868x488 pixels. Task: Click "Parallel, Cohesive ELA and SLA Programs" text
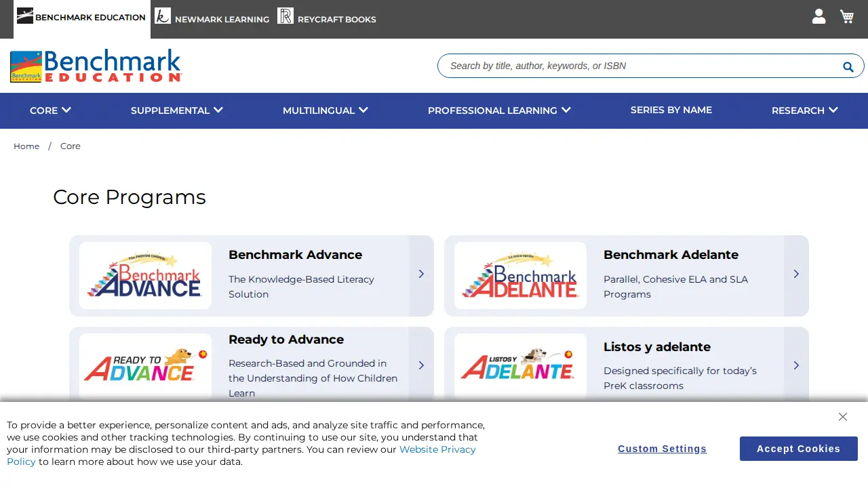point(675,287)
